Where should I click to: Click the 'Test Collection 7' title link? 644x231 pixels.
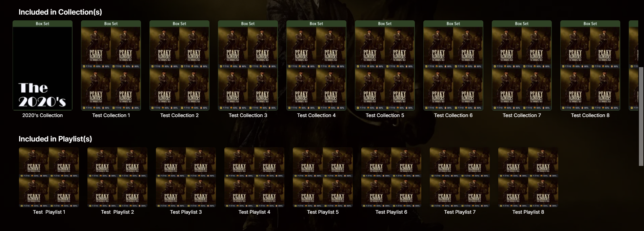(522, 115)
